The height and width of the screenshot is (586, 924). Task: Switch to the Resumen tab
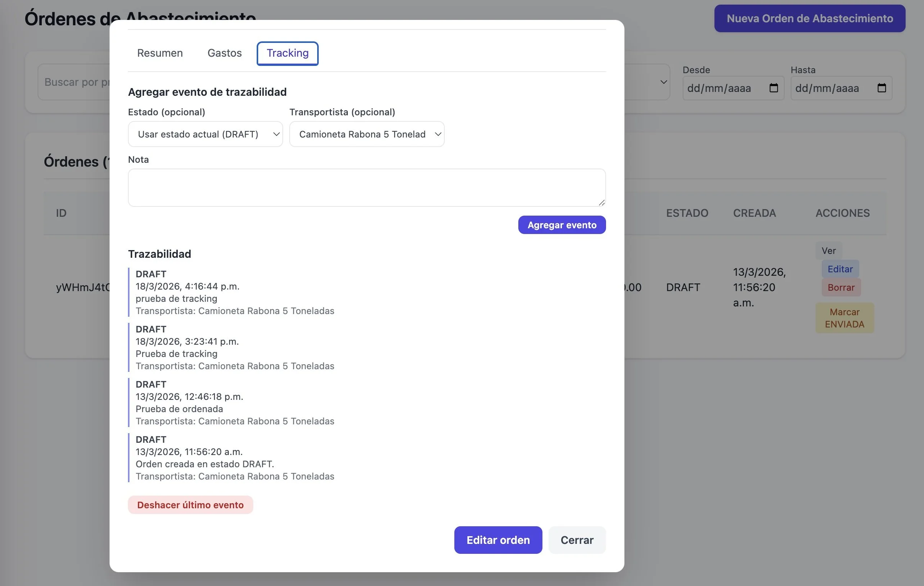160,53
